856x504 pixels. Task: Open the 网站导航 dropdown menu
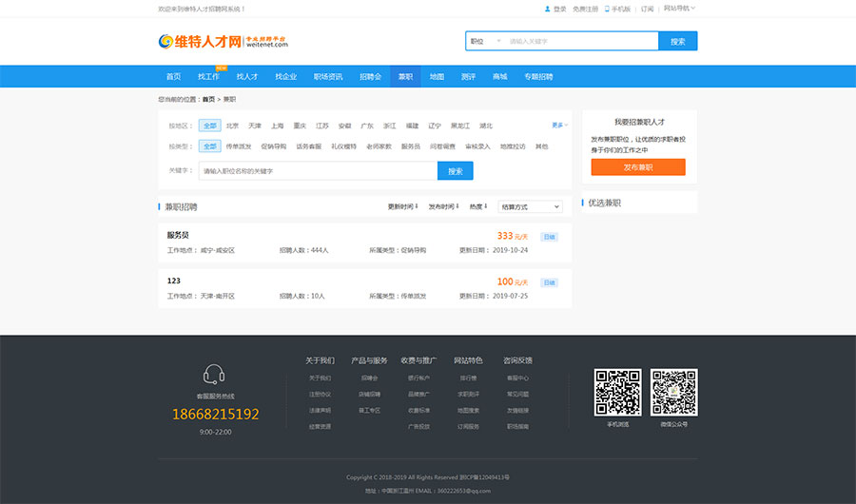679,9
